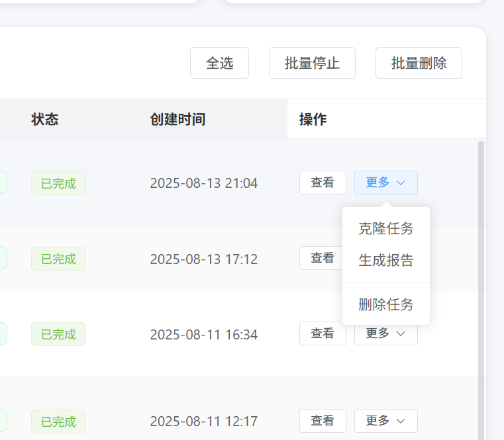Click the 全选 button

(219, 63)
